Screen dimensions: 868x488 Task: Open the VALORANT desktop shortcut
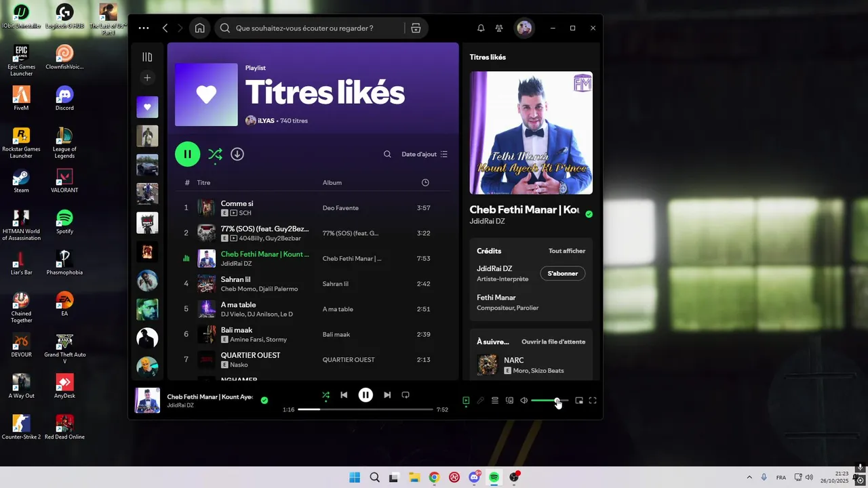(x=64, y=180)
